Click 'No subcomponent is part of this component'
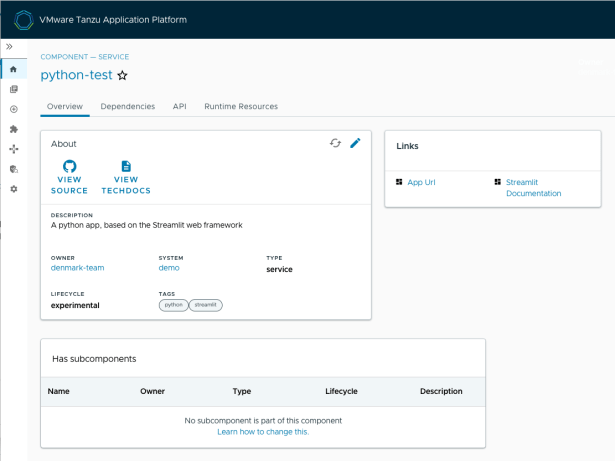Screen dimensions: 615x461 pyautogui.click(x=263, y=421)
